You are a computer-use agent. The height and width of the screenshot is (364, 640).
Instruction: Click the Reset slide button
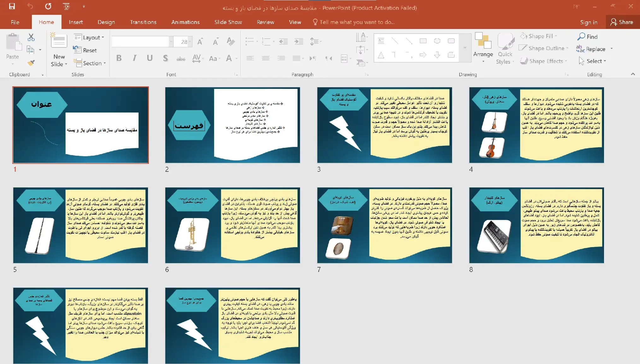[85, 50]
